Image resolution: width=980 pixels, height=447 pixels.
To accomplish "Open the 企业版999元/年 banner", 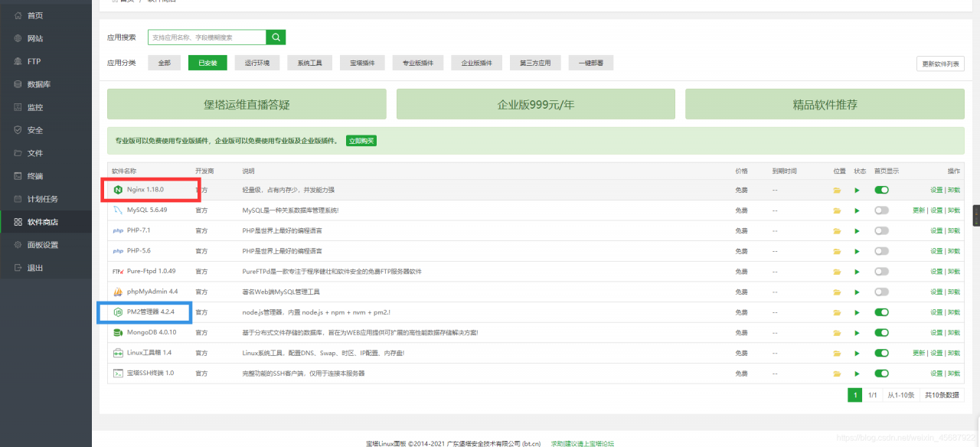I will [x=536, y=105].
